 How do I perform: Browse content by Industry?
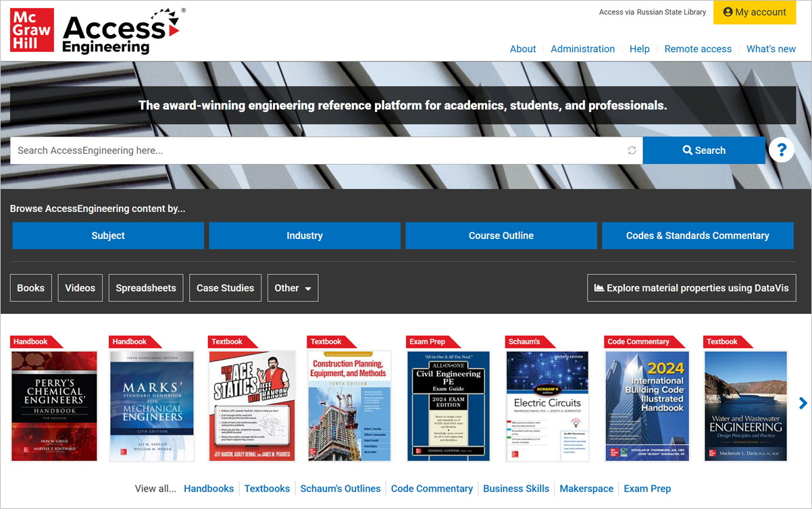305,236
